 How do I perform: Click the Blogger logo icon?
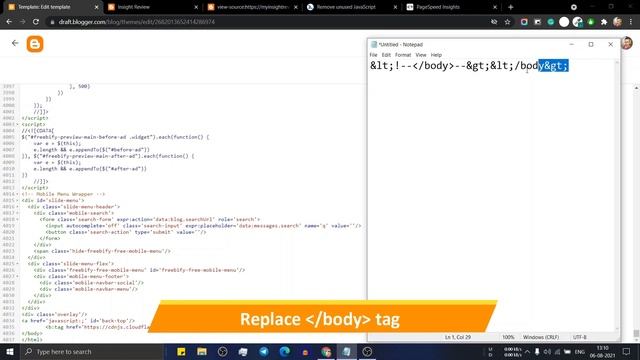[35, 44]
